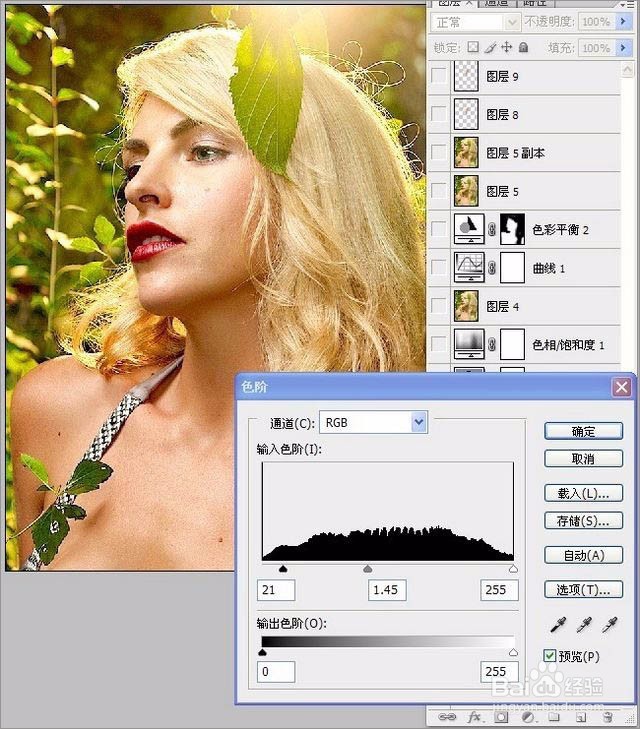The image size is (640, 729).
Task: Cancel Levels with 取消 button
Action: pyautogui.click(x=583, y=458)
